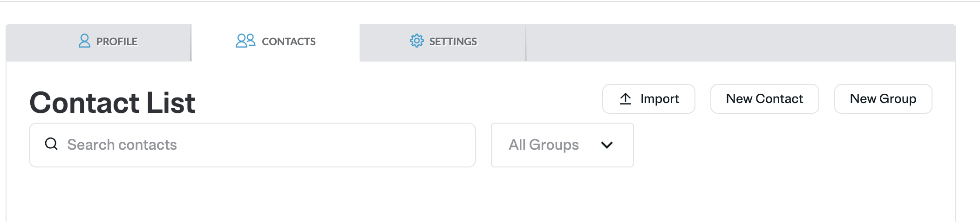
Task: Click the Contact List heading
Action: click(x=112, y=103)
